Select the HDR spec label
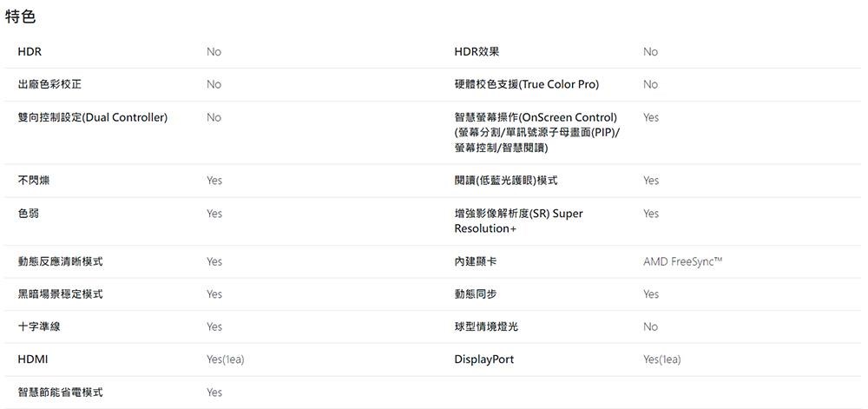Viewport: 868px width, 409px height. point(30,52)
